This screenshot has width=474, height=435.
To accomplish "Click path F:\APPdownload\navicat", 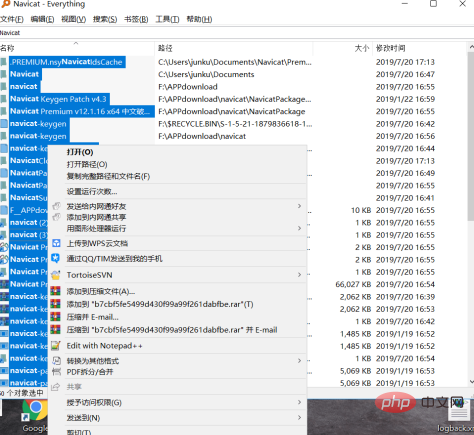I will click(x=202, y=136).
